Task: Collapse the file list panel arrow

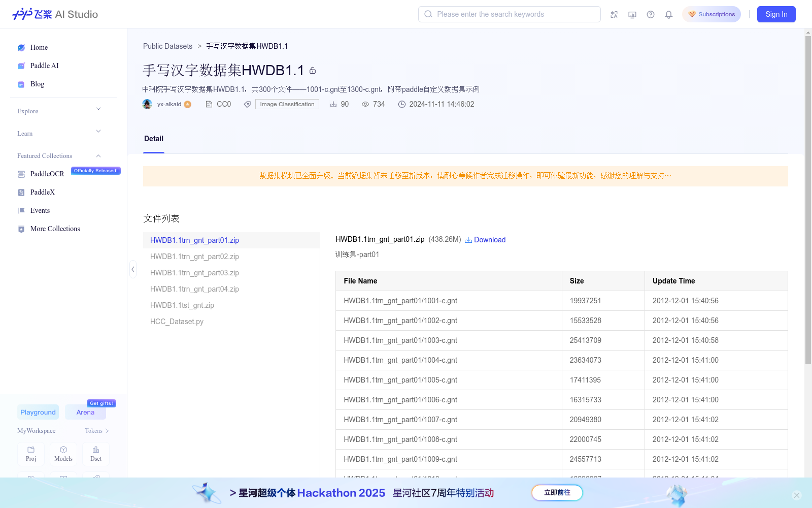Action: (x=133, y=269)
